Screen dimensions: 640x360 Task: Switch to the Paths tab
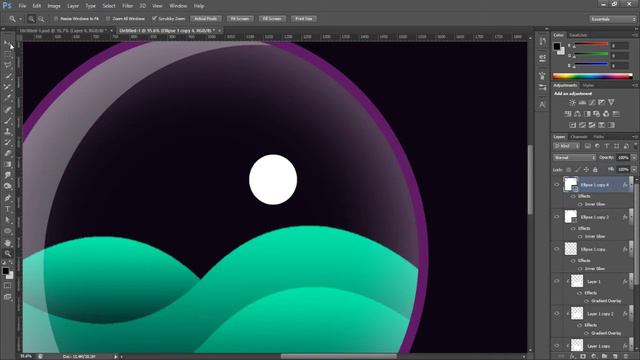coord(599,137)
